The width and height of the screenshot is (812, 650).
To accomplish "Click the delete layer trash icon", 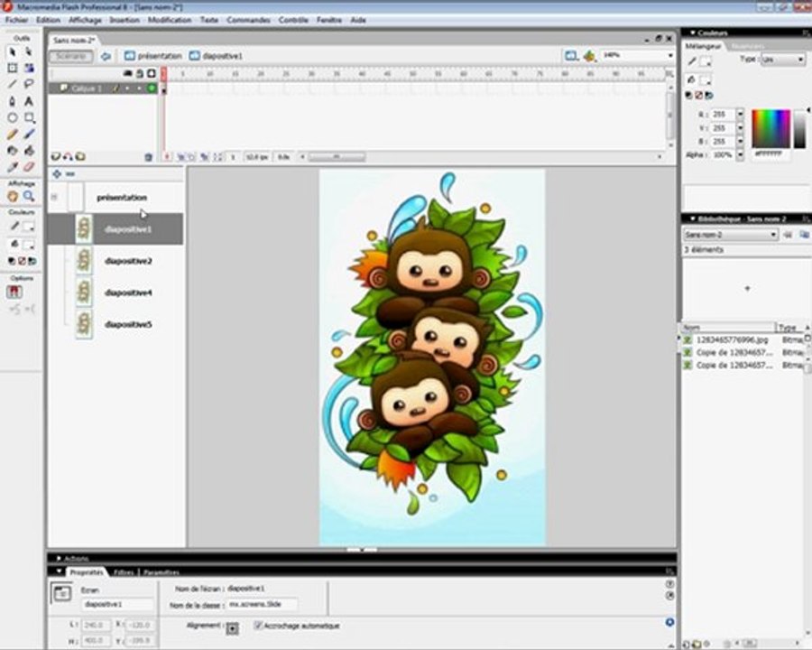I will coord(149,156).
